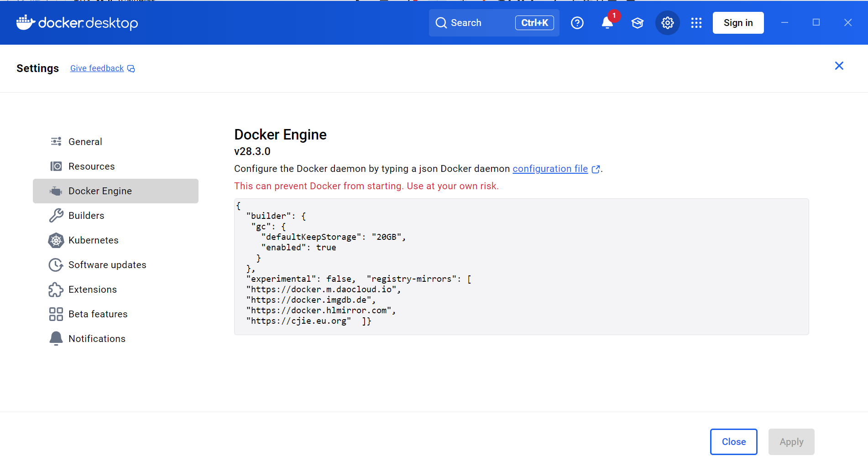Select the Docker Engine section

(x=115, y=191)
